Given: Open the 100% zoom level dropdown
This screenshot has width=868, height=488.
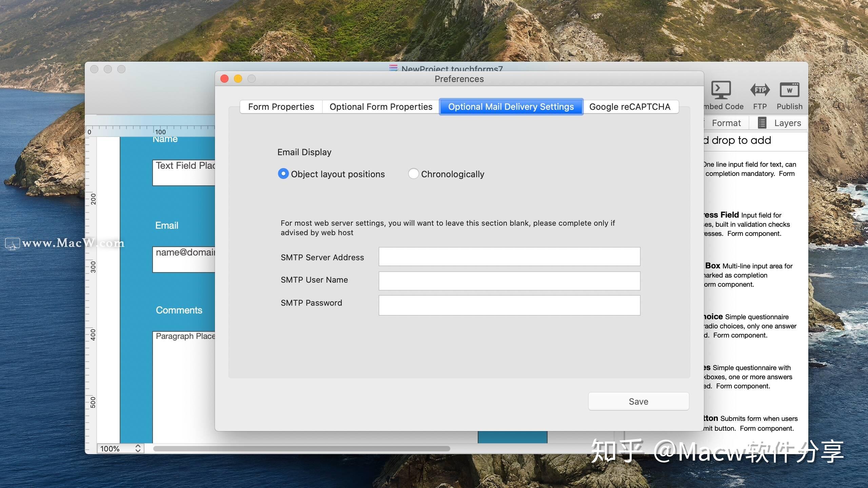Looking at the screenshot, I should click(x=120, y=448).
